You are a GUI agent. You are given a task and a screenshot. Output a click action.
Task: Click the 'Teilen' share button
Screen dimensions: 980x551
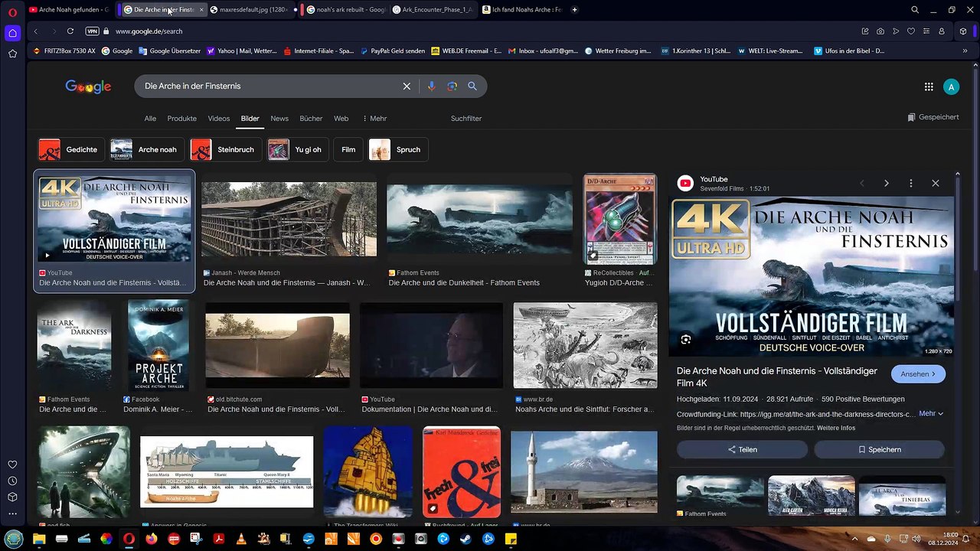(x=742, y=449)
